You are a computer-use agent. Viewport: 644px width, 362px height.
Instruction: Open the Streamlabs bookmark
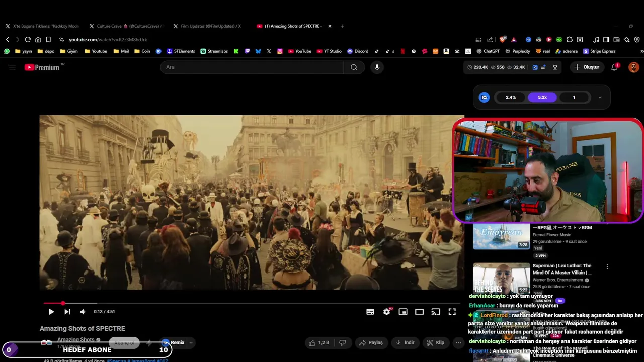click(x=214, y=51)
